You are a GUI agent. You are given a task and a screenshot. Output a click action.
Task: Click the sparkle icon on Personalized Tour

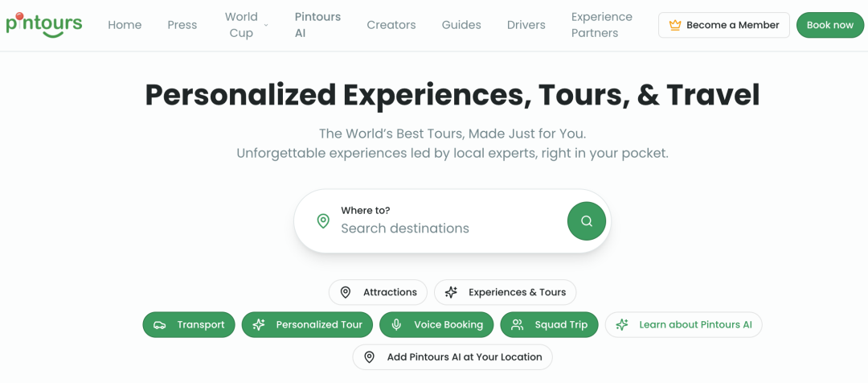259,325
